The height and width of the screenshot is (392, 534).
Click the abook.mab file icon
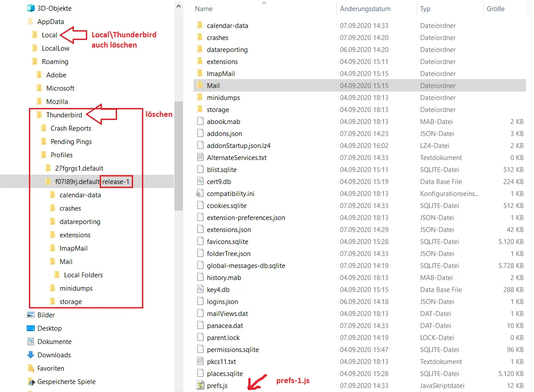coord(200,121)
